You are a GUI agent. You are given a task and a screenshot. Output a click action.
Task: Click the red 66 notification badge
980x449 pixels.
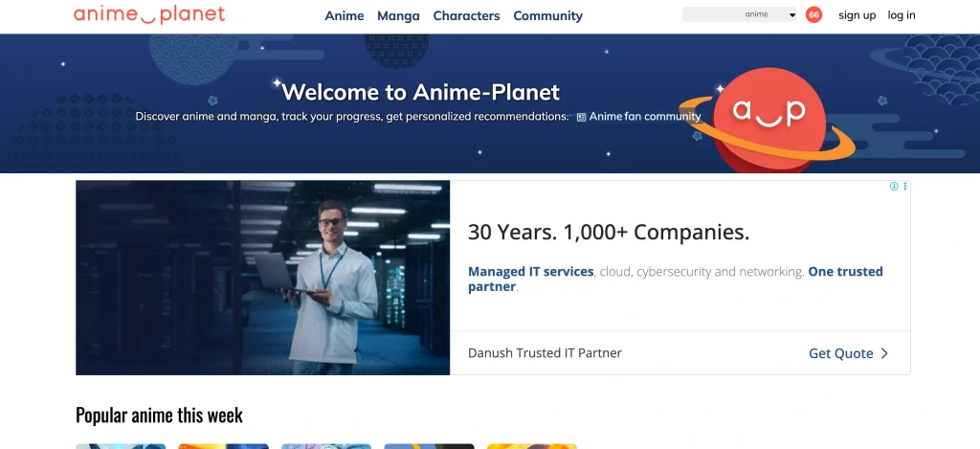pos(813,14)
